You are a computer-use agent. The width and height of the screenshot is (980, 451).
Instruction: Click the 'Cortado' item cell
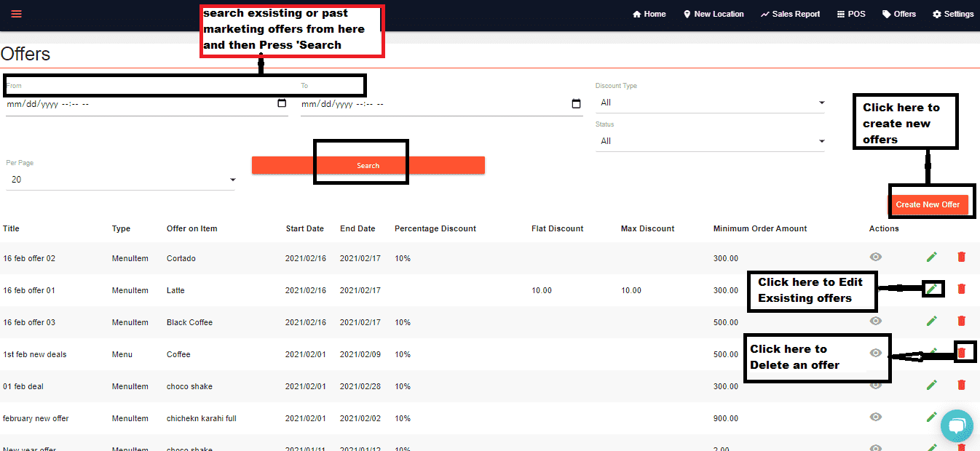[x=181, y=258]
